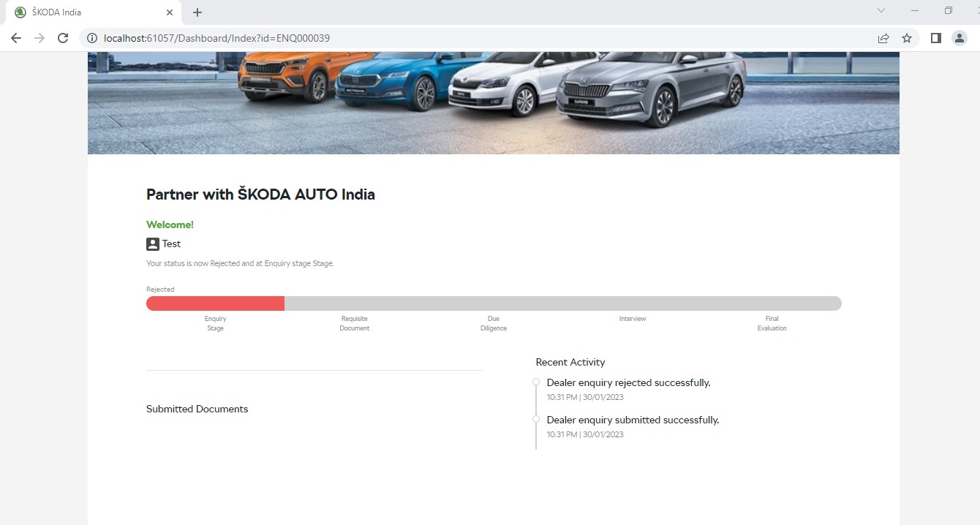
Task: Click the browser forward arrow
Action: 39,38
